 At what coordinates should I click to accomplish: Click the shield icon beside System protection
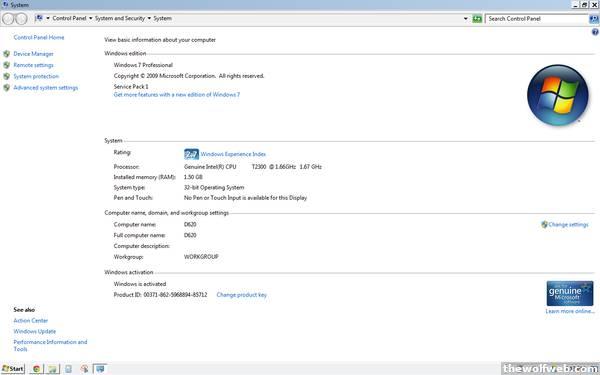click(x=7, y=77)
